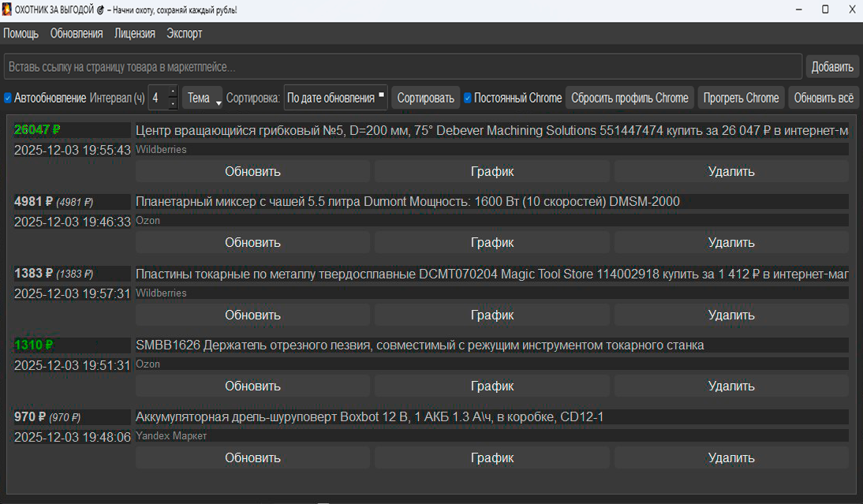Viewport: 863px width, 504px height.
Task: Click the interval hours value field
Action: point(159,99)
